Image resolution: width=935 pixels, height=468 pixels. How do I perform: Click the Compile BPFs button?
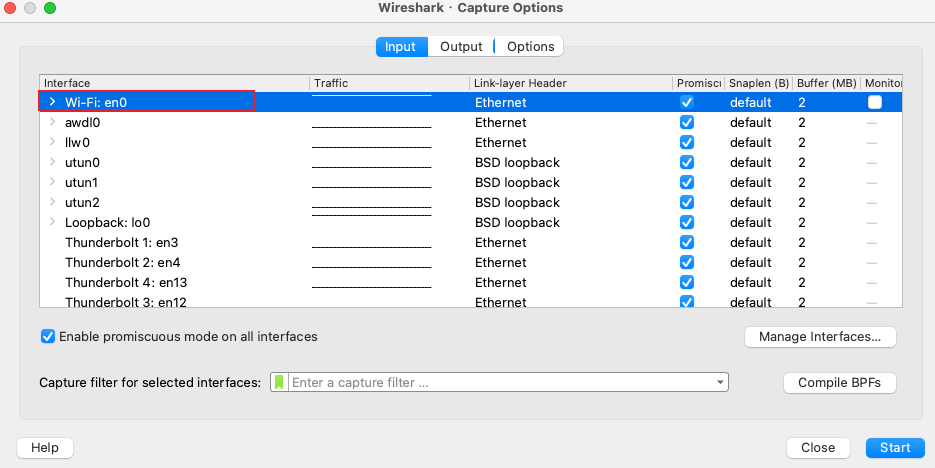[x=840, y=383]
